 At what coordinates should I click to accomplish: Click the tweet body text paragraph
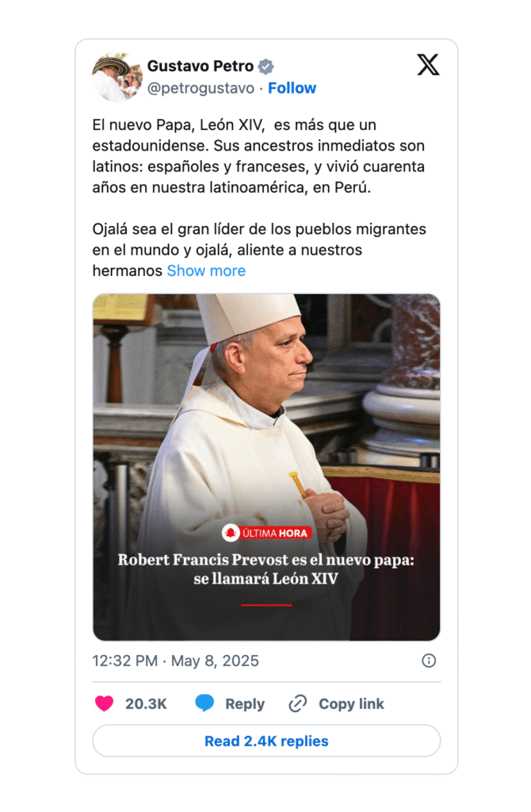[x=259, y=197]
